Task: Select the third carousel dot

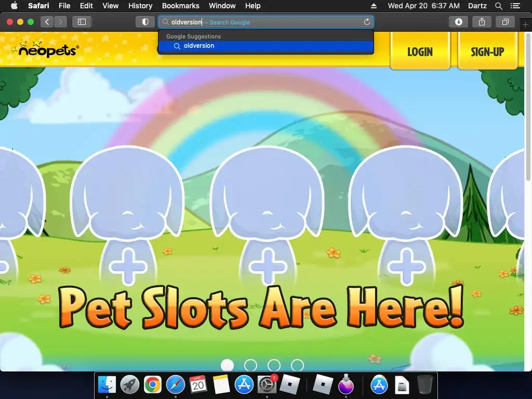Action: [x=274, y=365]
